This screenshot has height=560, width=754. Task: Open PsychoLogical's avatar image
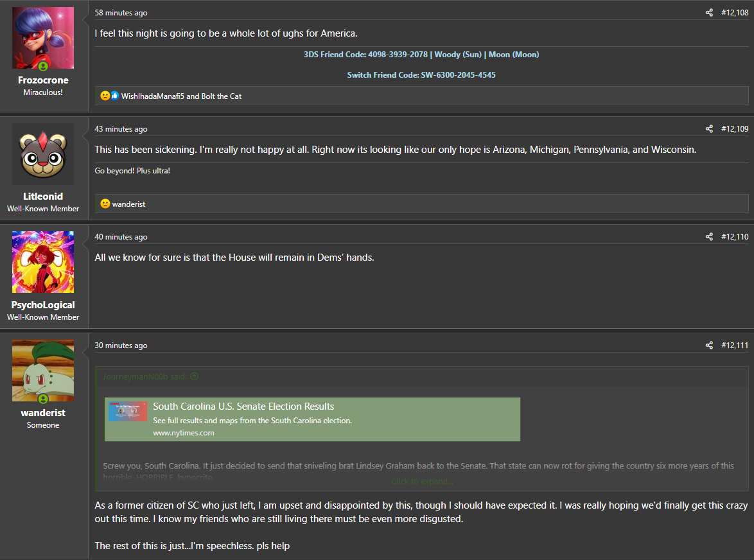[x=43, y=262]
